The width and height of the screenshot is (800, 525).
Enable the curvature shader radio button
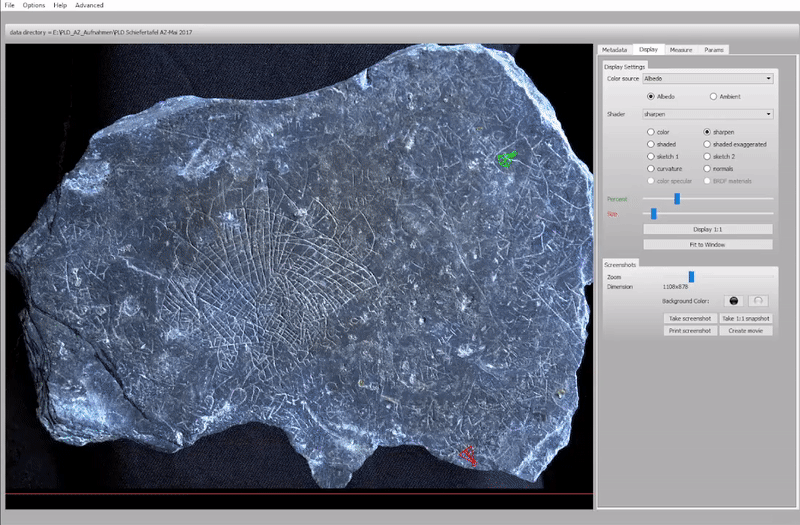coord(652,168)
